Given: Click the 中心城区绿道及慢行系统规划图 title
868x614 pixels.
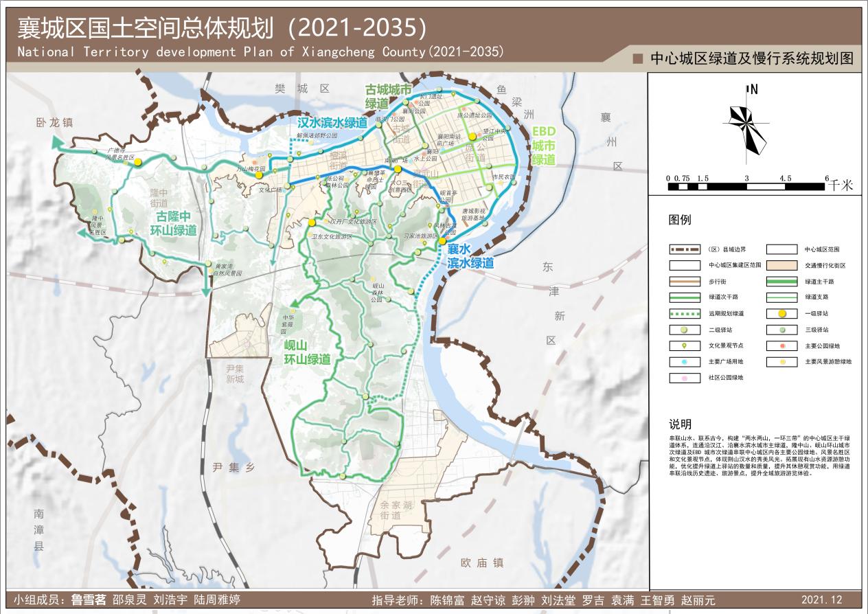Looking at the screenshot, I should click(751, 59).
